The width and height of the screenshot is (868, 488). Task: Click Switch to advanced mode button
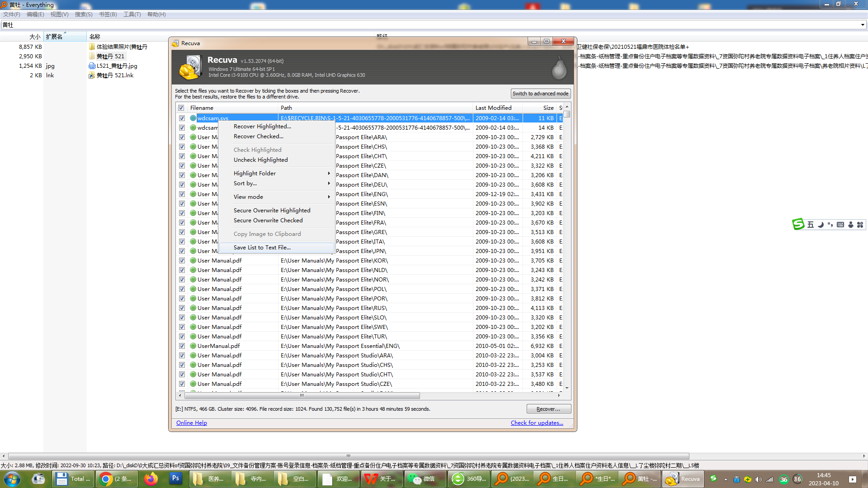541,94
